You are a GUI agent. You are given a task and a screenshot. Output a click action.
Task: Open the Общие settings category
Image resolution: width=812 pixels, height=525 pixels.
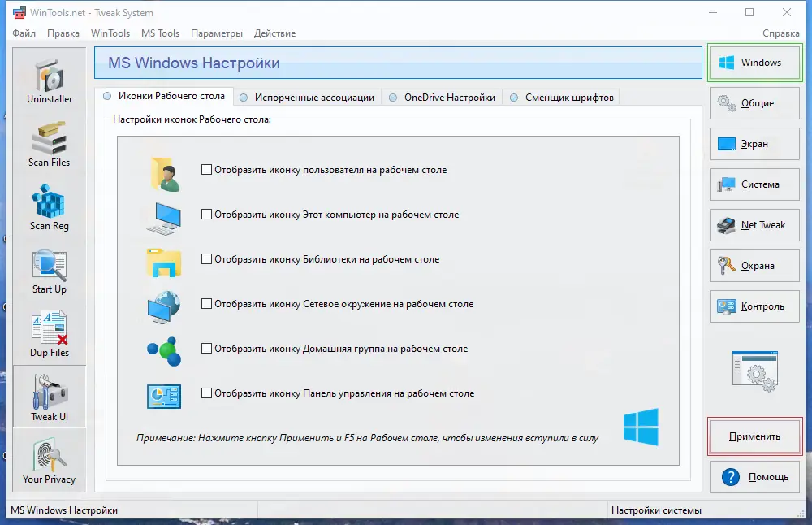754,103
